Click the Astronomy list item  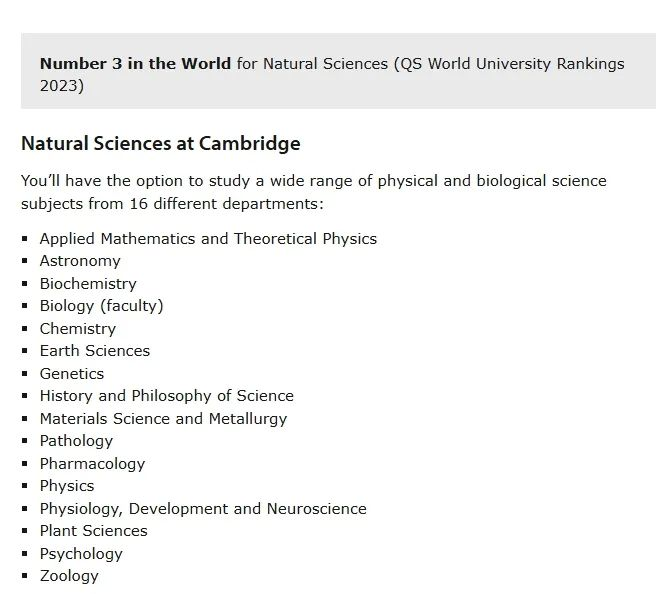click(x=80, y=261)
